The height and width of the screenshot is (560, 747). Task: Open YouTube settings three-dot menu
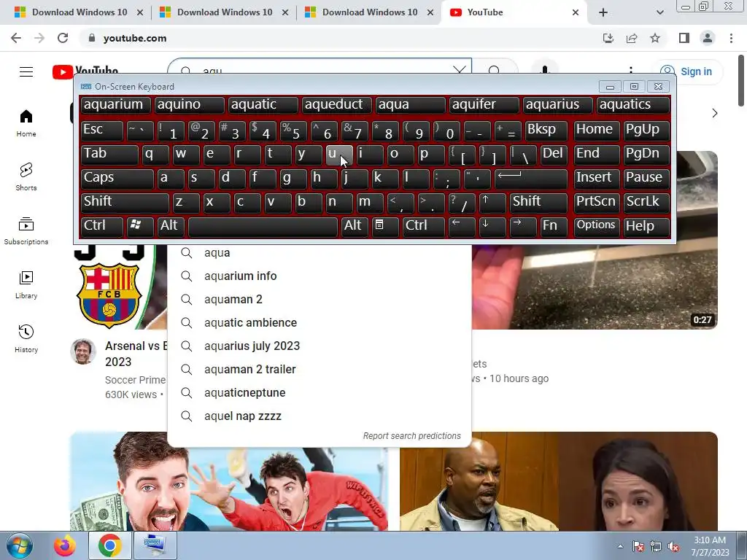tap(631, 69)
